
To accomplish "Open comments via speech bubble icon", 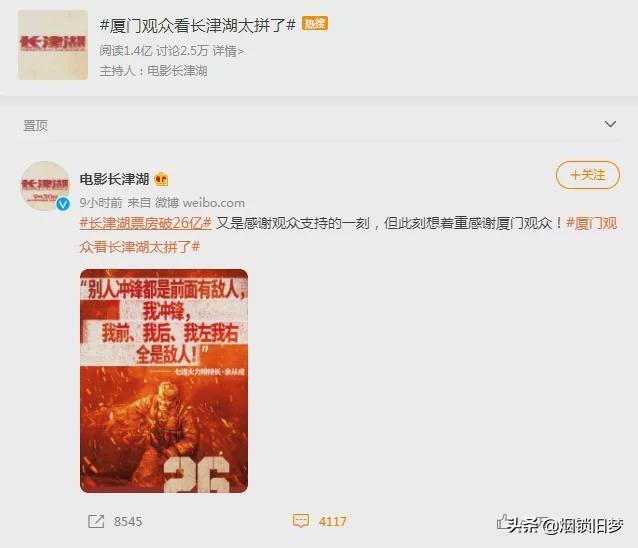I will click(x=301, y=521).
